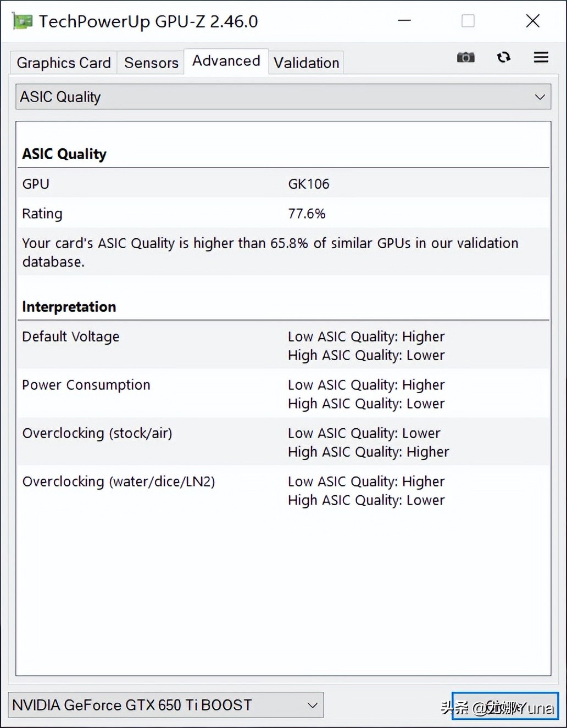The height and width of the screenshot is (728, 567).
Task: Click the Rating 77.6% row
Action: pos(283,214)
